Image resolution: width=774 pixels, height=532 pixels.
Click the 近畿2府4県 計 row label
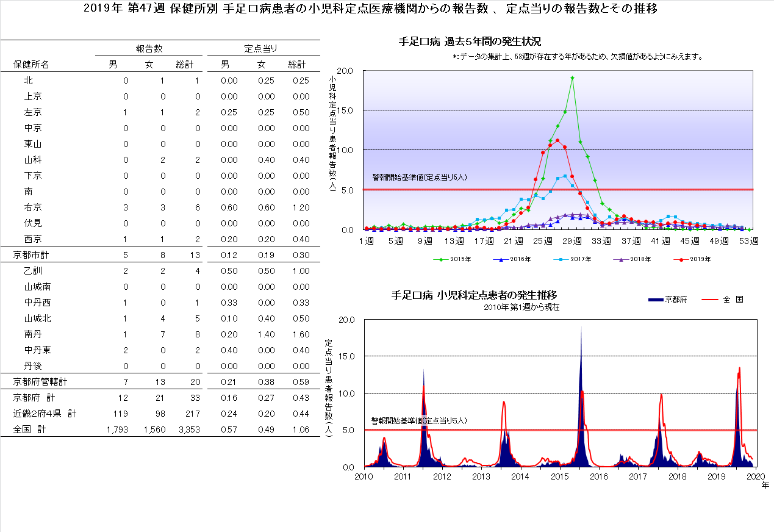coord(45,414)
